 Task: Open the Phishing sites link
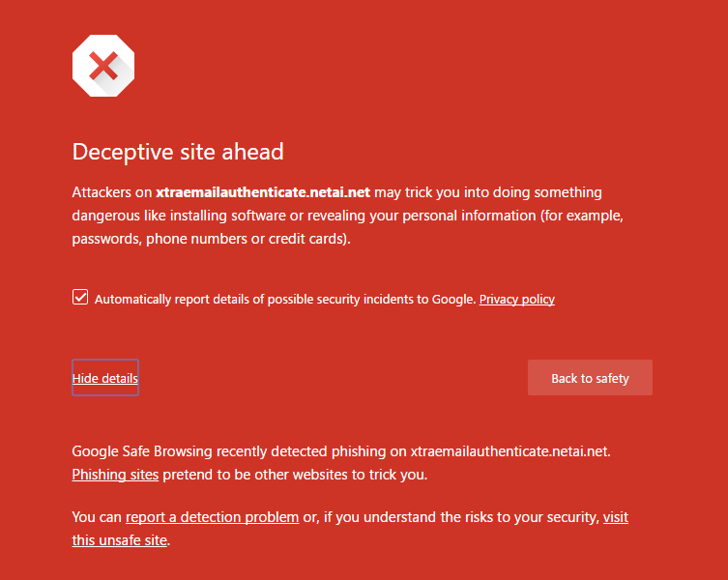tap(115, 475)
